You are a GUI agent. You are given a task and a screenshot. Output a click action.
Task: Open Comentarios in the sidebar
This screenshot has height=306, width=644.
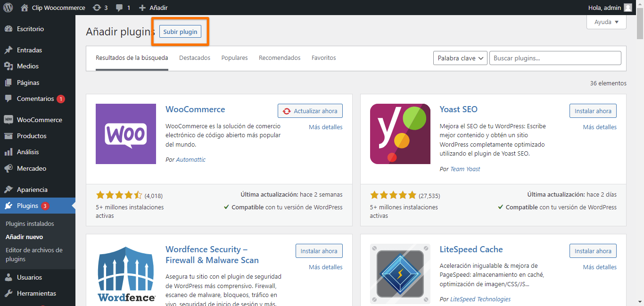coord(35,99)
